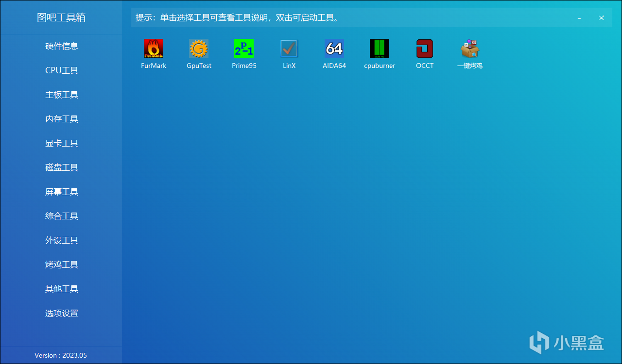Select the cpuburner tool icon
Viewport: 622px width, 364px height.
click(380, 49)
